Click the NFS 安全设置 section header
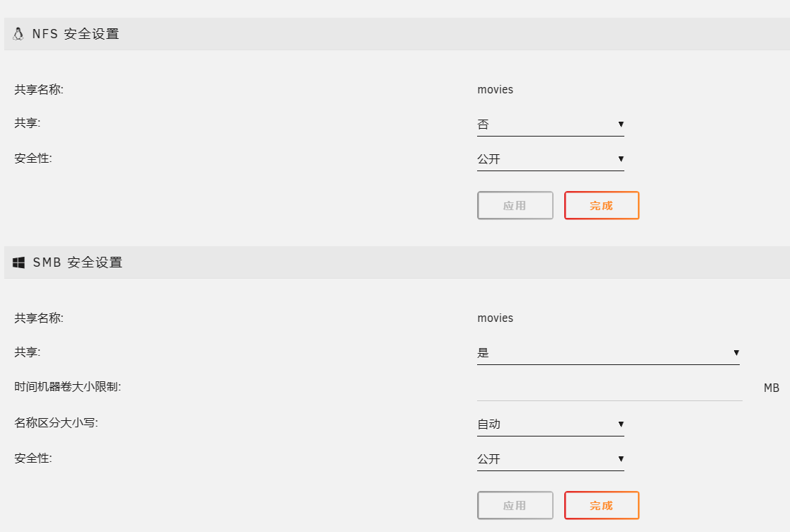 tap(76, 34)
